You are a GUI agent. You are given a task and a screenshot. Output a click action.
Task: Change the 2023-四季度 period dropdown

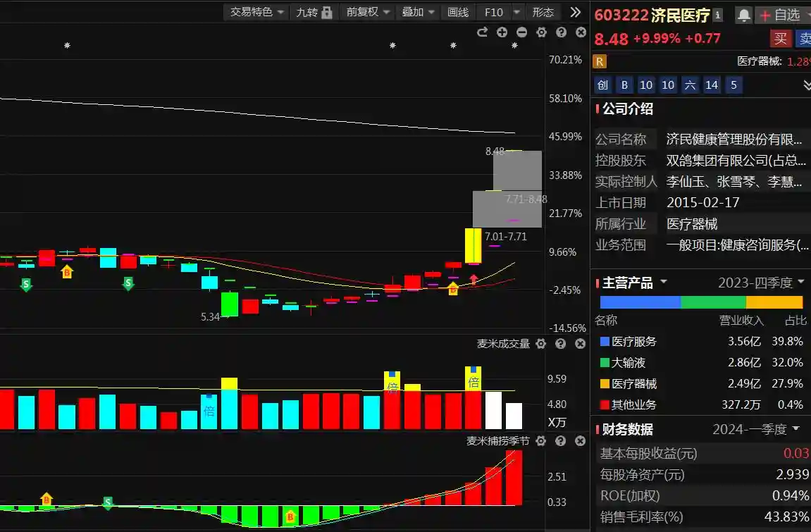click(x=760, y=283)
